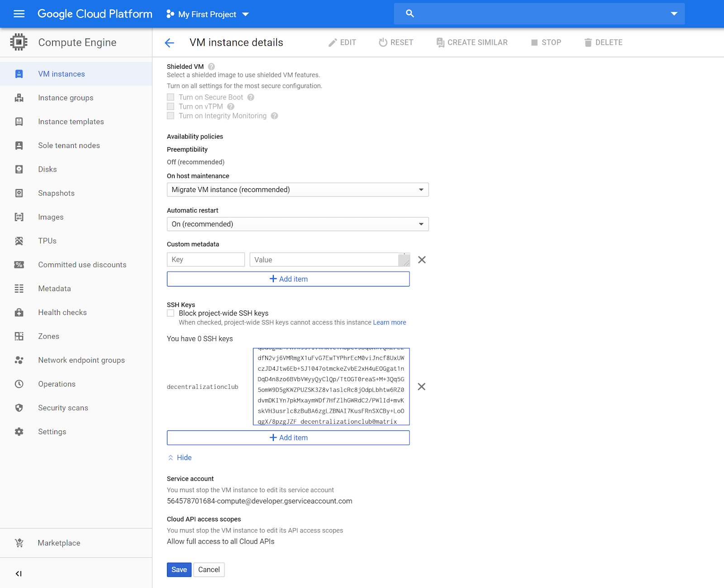Click the Marketplace cart icon

pos(19,543)
